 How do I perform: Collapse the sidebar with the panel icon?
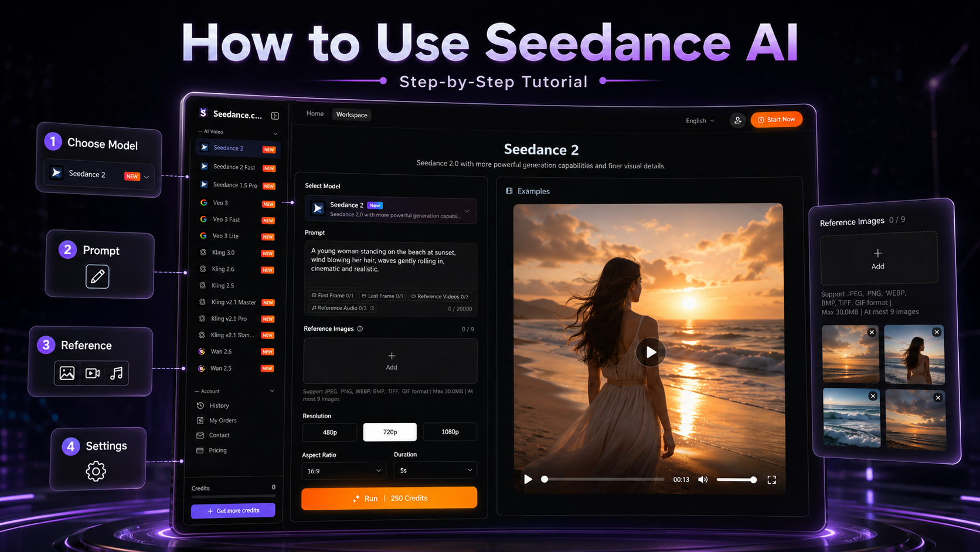coord(275,116)
